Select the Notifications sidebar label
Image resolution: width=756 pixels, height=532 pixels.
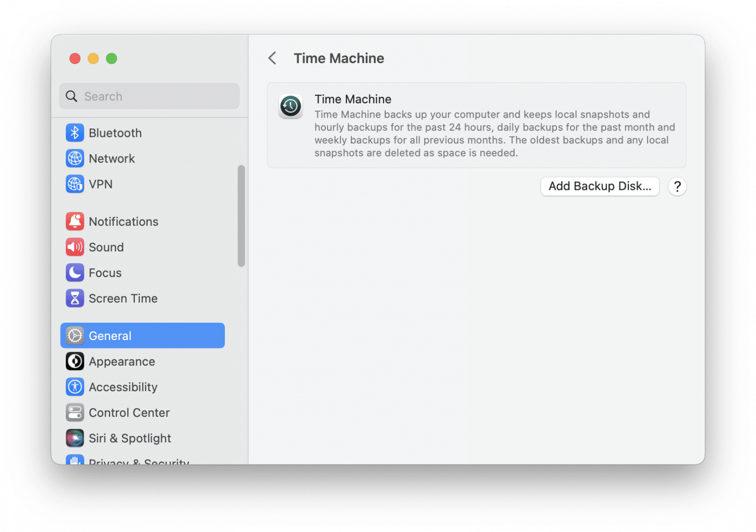124,222
